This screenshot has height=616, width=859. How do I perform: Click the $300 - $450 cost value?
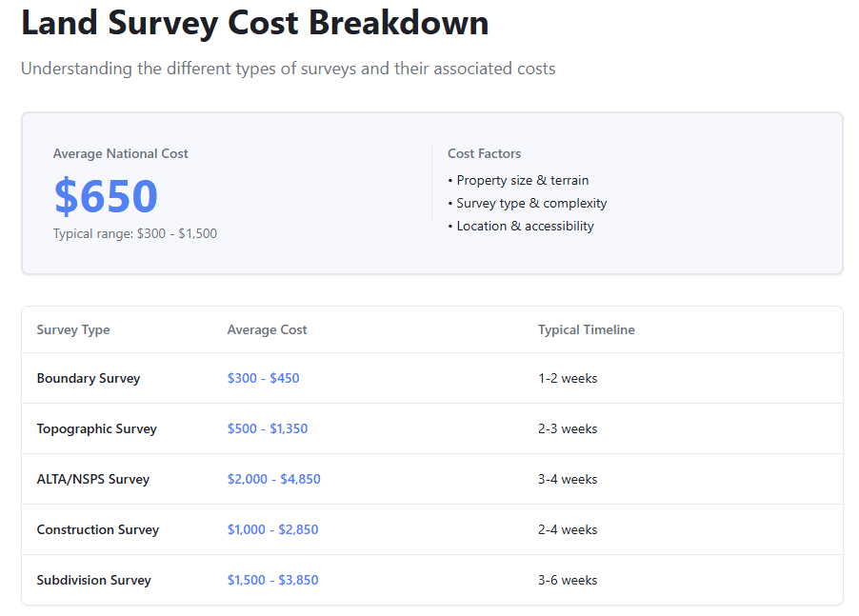click(263, 378)
